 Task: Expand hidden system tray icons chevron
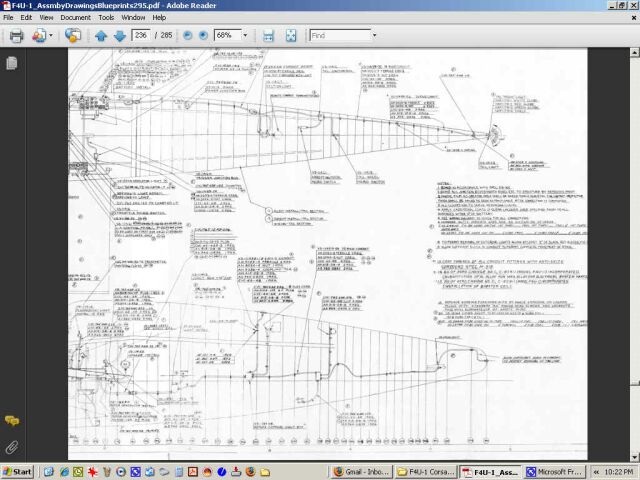[596, 472]
